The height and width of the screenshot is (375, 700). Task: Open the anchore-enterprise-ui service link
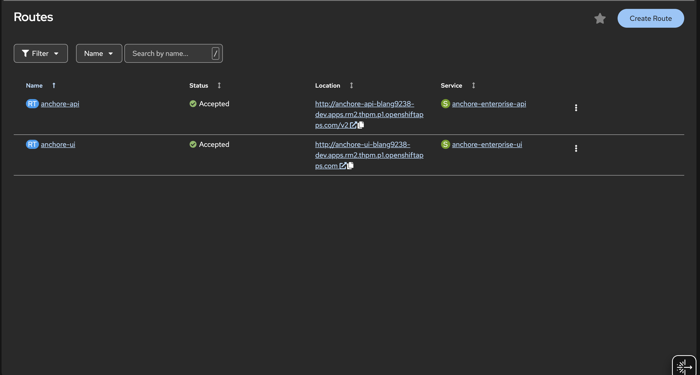[x=487, y=145]
